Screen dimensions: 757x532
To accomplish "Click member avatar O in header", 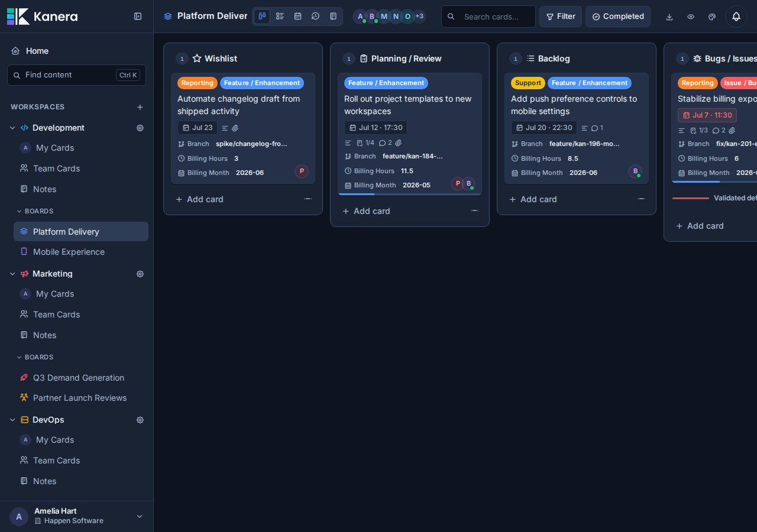I will [407, 17].
